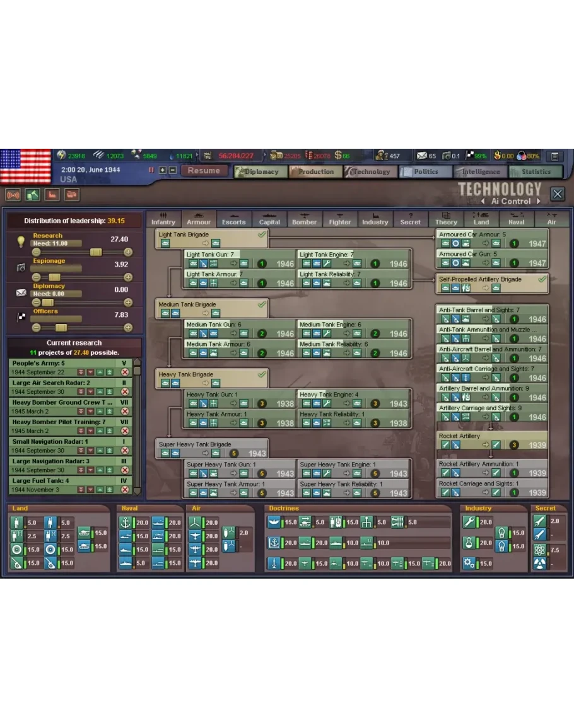The height and width of the screenshot is (728, 574).
Task: Switch to the Diplomacy screen
Action: tap(261, 171)
